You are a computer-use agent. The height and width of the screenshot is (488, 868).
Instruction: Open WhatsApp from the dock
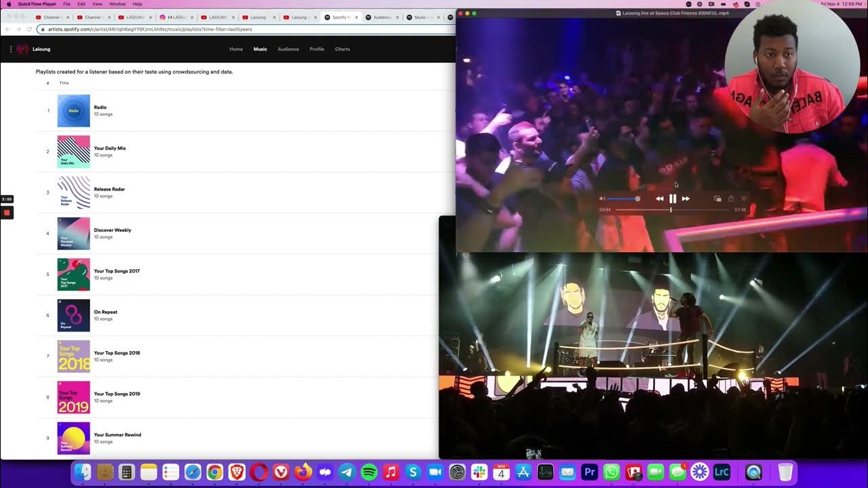tap(611, 472)
